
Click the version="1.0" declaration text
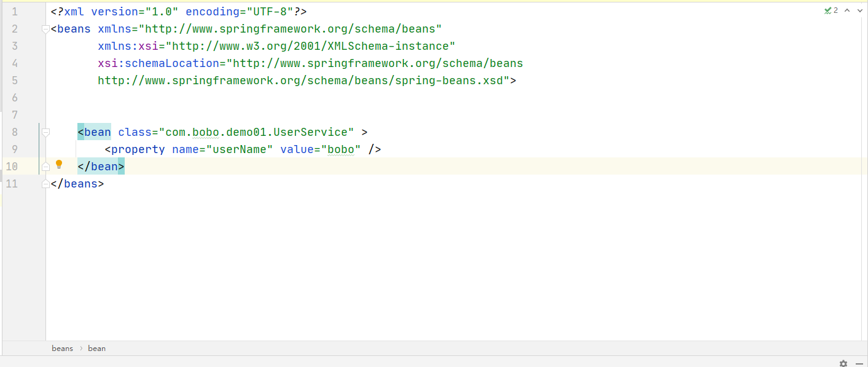pyautogui.click(x=135, y=12)
